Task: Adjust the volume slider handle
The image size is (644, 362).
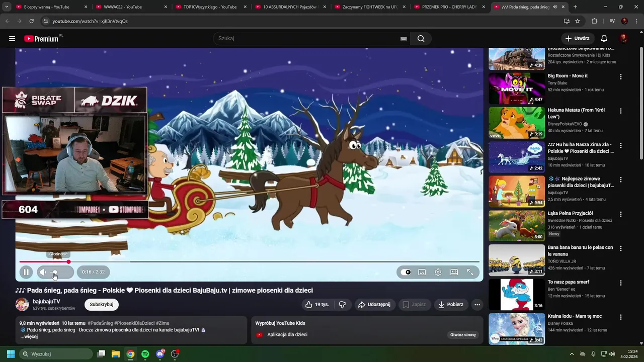Action: coord(54,272)
